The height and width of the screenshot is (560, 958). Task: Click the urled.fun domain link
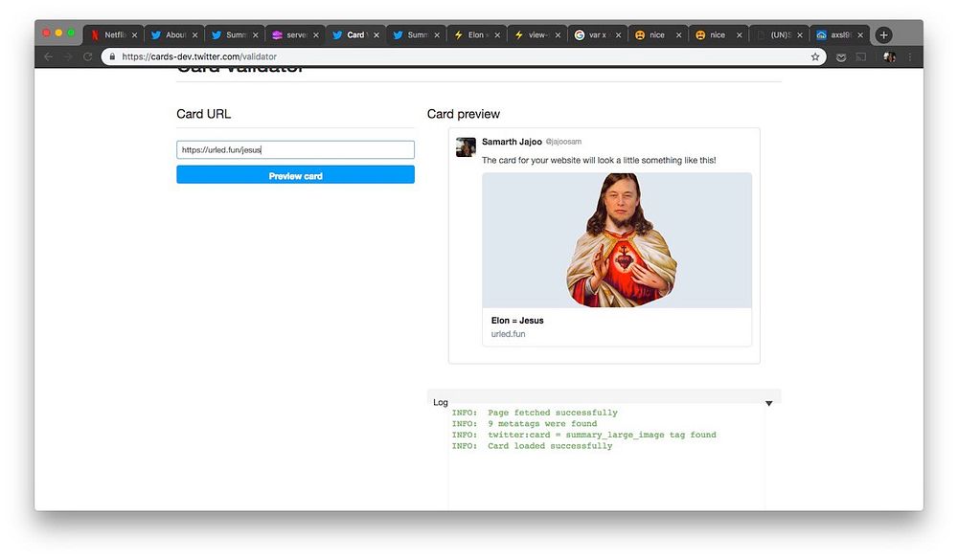point(508,334)
